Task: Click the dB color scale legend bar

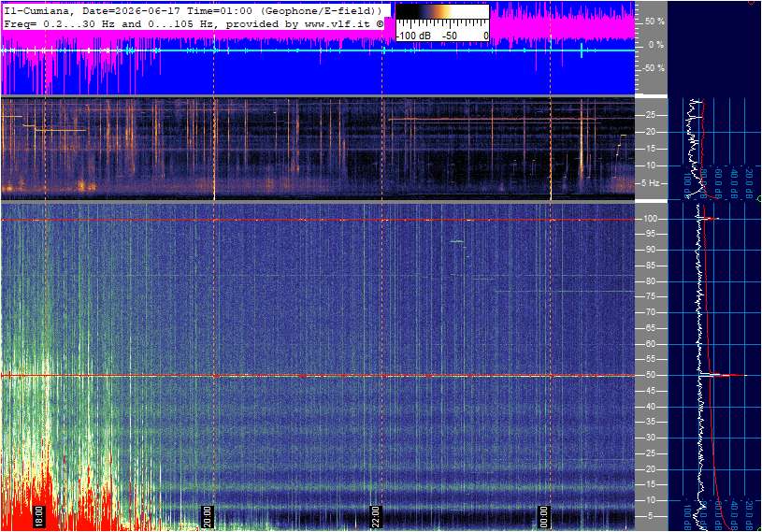Action: [442, 22]
